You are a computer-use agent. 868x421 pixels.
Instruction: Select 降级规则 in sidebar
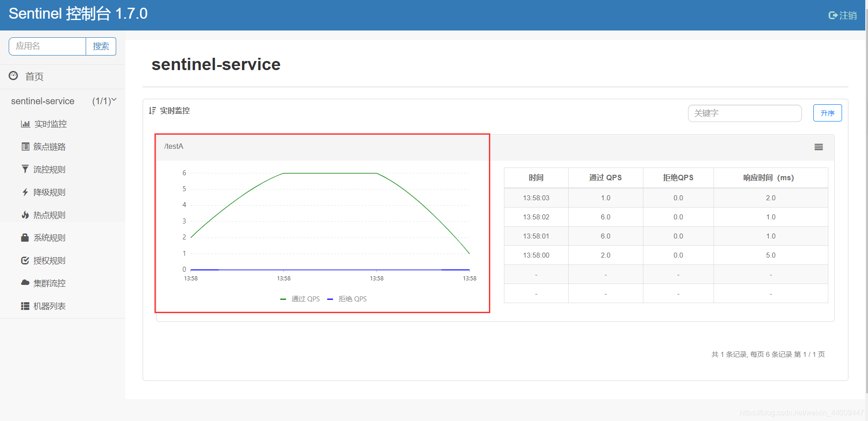pyautogui.click(x=49, y=192)
